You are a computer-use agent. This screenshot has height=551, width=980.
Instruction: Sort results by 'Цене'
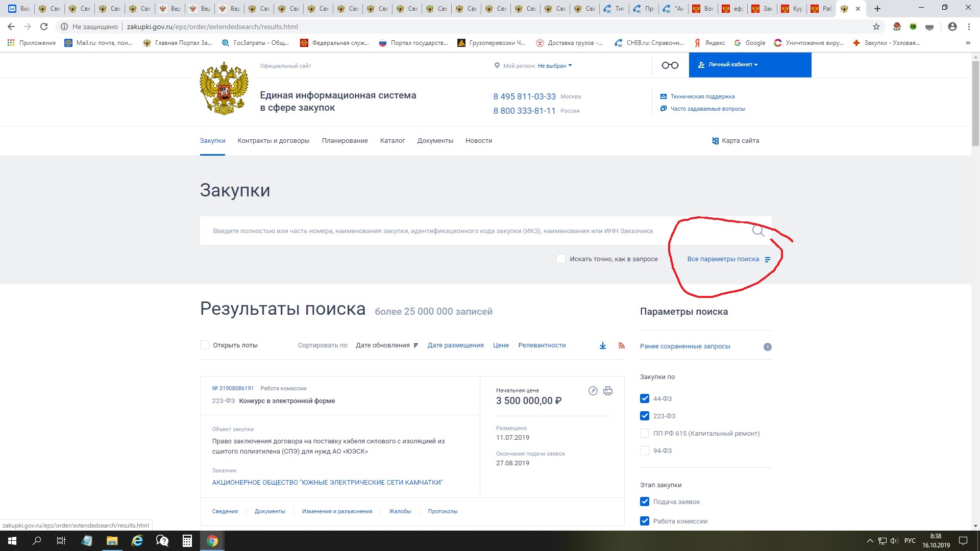[501, 345]
